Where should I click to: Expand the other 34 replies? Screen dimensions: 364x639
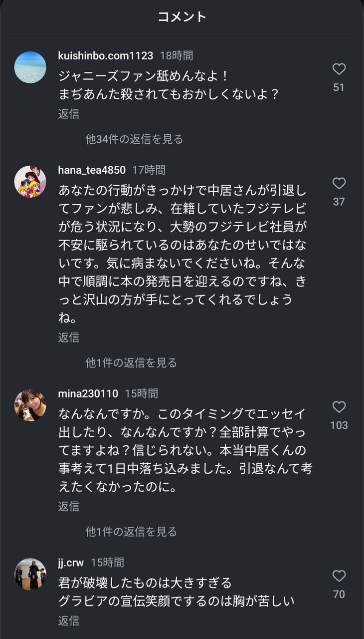point(134,139)
